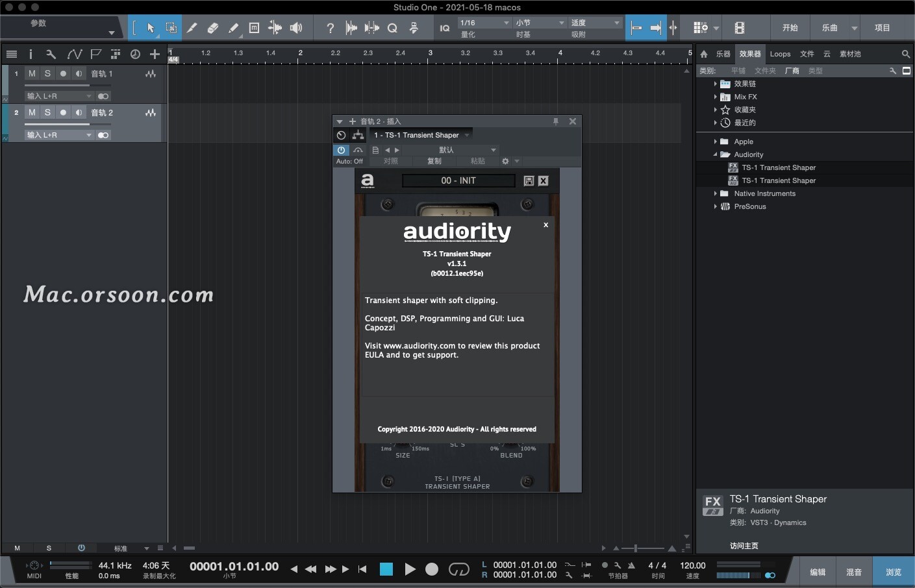Select the Listen (speaker) tool
Image resolution: width=915 pixels, height=588 pixels.
coord(296,28)
